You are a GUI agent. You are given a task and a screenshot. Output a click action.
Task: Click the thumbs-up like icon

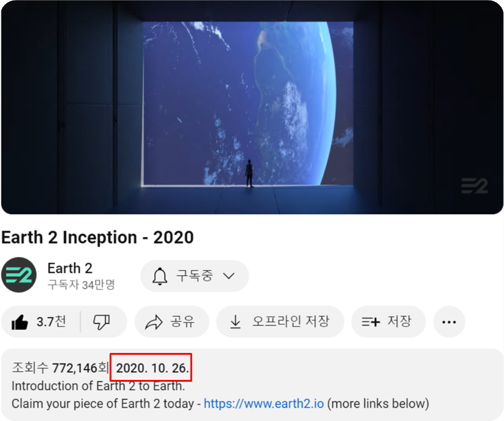coord(20,322)
